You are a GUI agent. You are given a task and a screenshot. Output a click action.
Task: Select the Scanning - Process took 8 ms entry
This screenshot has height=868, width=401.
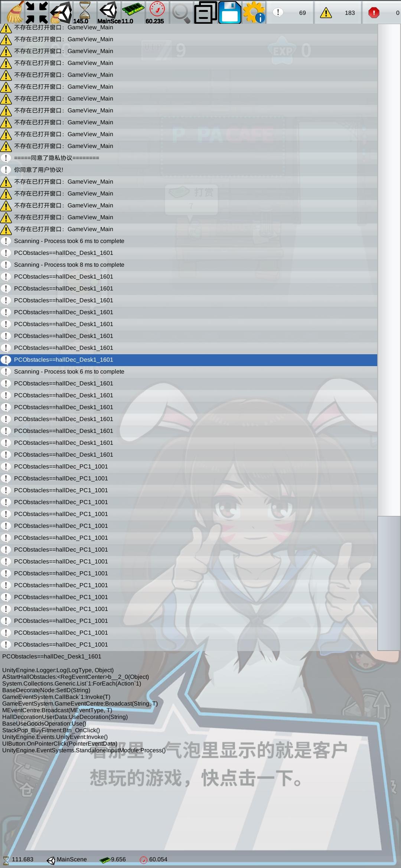point(189,265)
